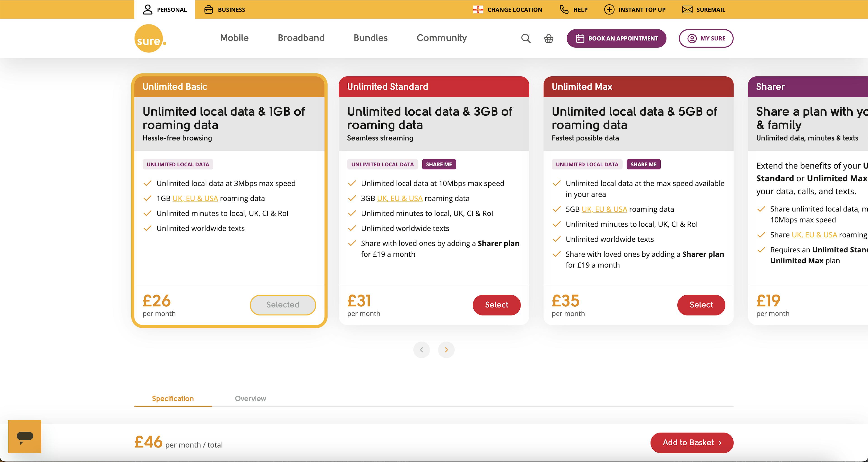Image resolution: width=868 pixels, height=462 pixels.
Task: Open the Mobile menu
Action: pyautogui.click(x=234, y=38)
